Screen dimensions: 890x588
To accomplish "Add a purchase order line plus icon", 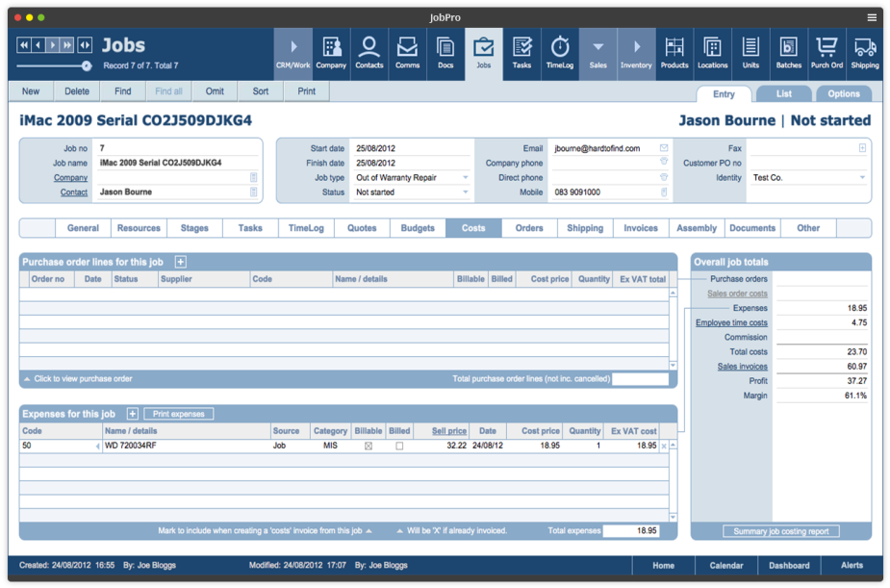I will (x=181, y=262).
